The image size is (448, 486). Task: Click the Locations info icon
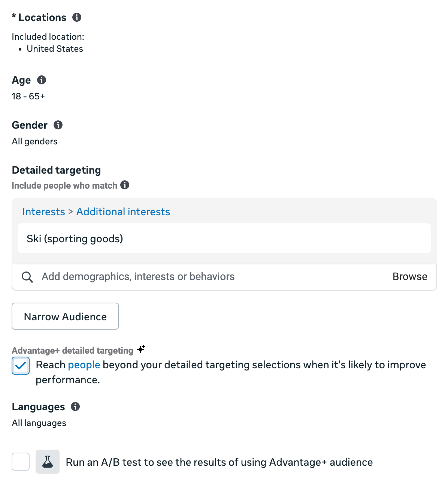pos(76,17)
